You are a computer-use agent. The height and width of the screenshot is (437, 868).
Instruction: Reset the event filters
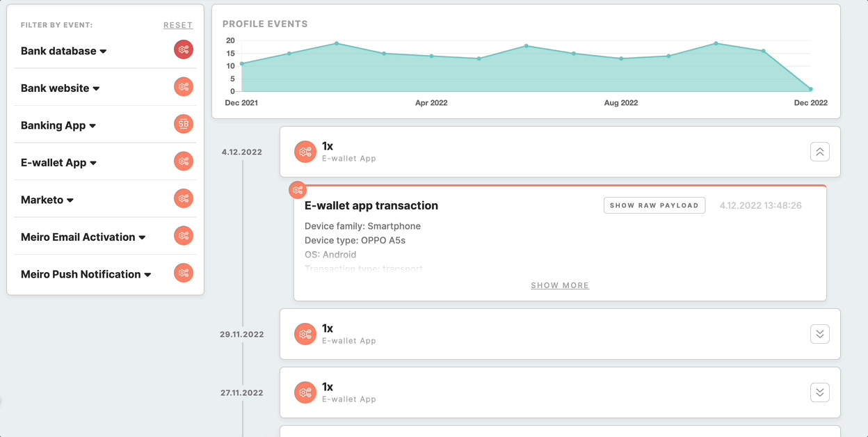click(x=178, y=25)
